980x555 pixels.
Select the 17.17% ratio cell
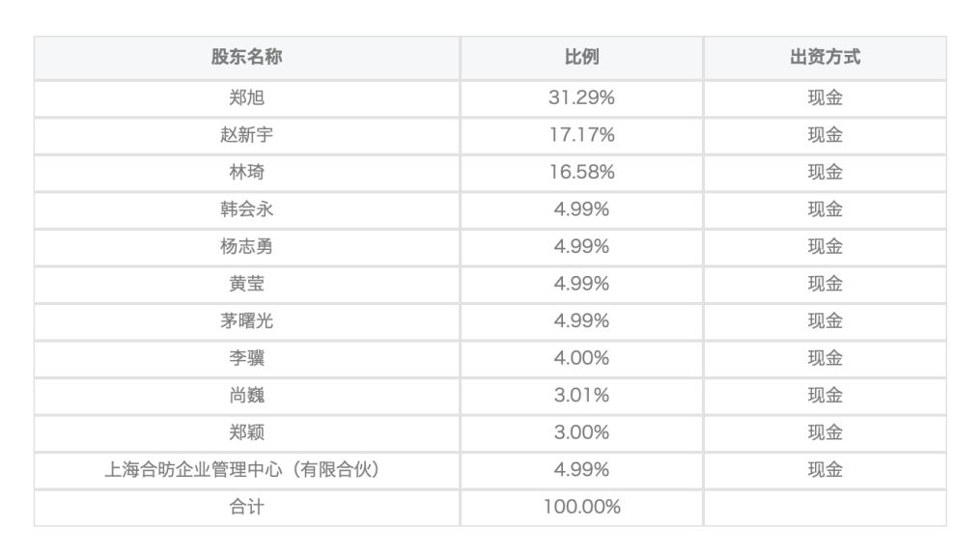tap(581, 135)
